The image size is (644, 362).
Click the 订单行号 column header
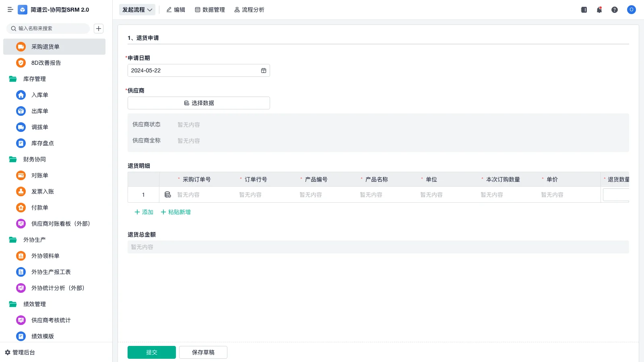tap(256, 179)
